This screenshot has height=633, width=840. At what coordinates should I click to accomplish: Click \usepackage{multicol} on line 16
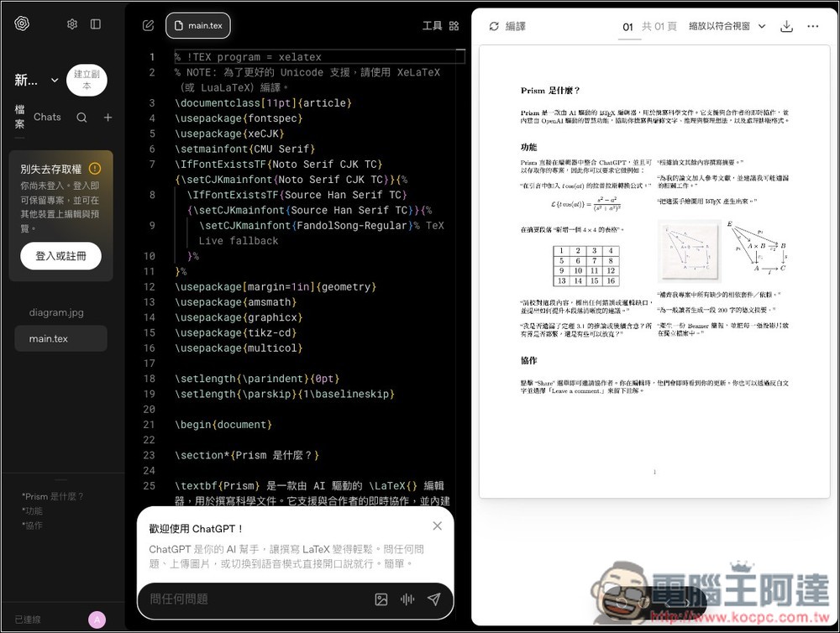pyautogui.click(x=239, y=348)
